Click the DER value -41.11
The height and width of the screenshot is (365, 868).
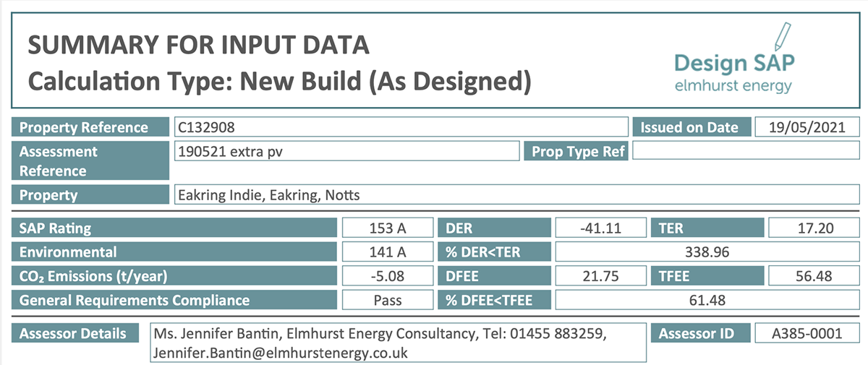point(600,228)
